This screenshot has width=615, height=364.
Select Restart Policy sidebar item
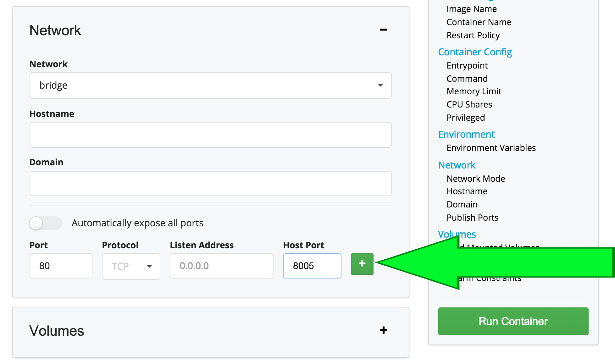point(473,35)
